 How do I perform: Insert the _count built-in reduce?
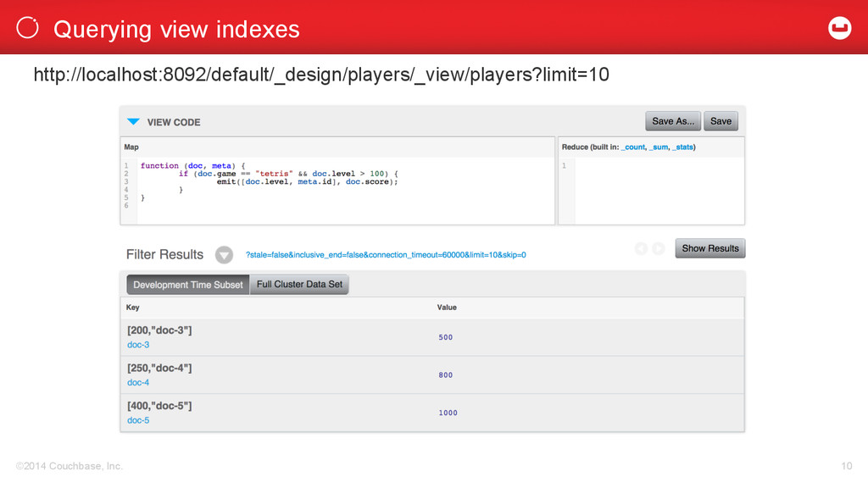(x=633, y=147)
